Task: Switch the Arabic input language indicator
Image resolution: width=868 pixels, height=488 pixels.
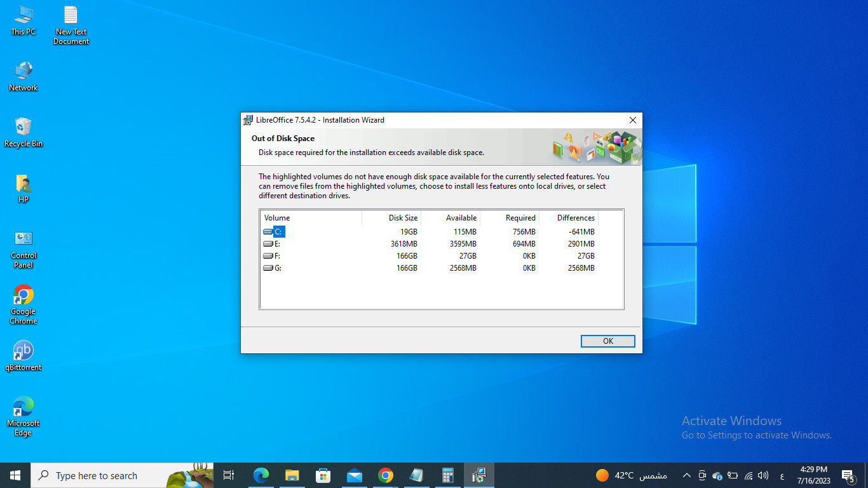Action: (782, 476)
